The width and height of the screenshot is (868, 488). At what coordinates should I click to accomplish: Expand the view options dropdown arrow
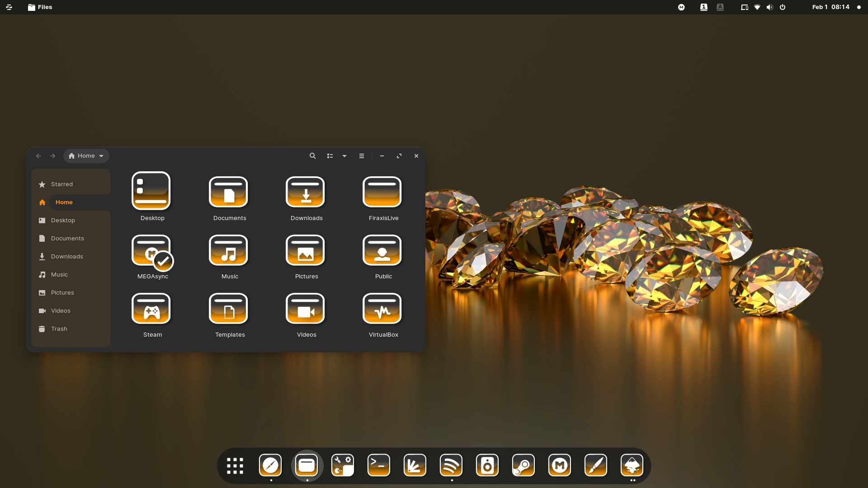point(344,156)
